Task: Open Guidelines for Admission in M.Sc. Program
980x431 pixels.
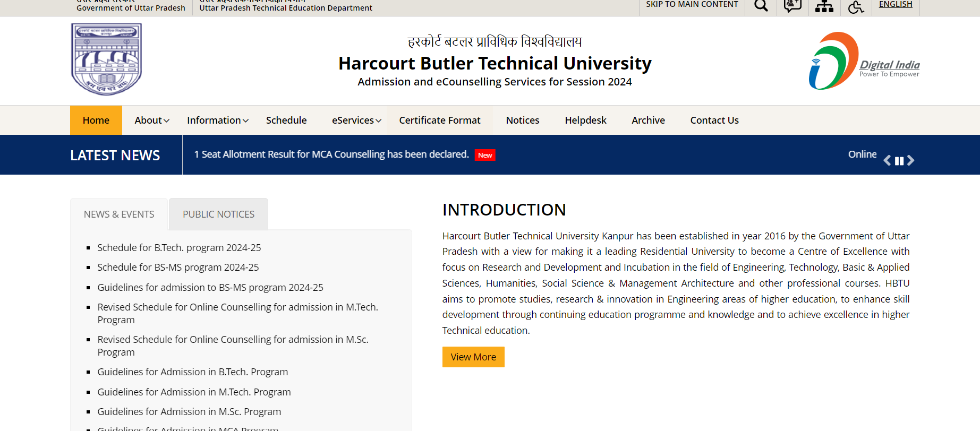Action: click(x=189, y=411)
